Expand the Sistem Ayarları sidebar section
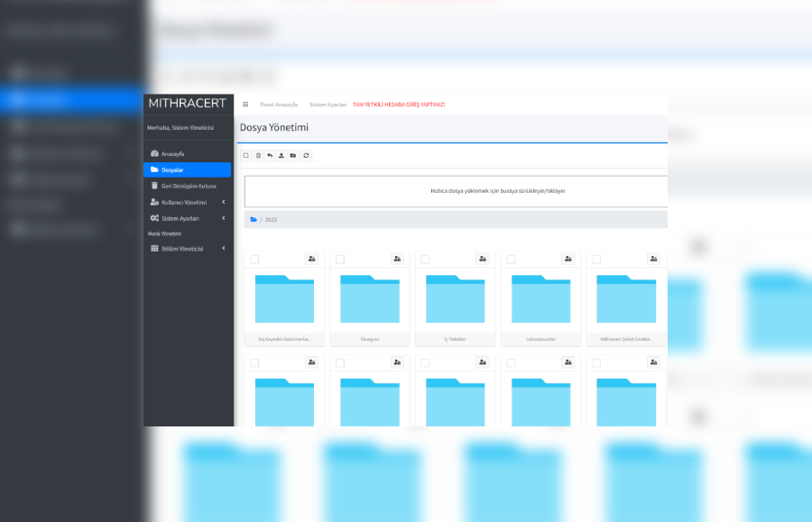 187,218
